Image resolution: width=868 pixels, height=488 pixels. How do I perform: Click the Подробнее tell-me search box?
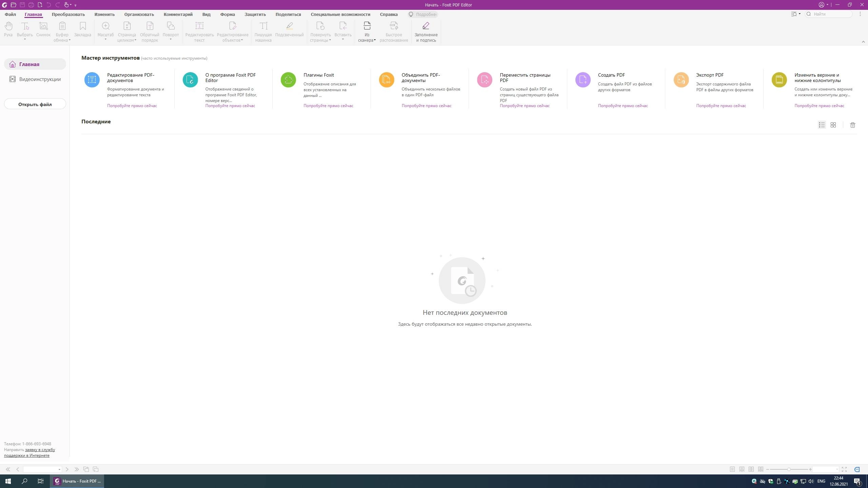point(423,14)
